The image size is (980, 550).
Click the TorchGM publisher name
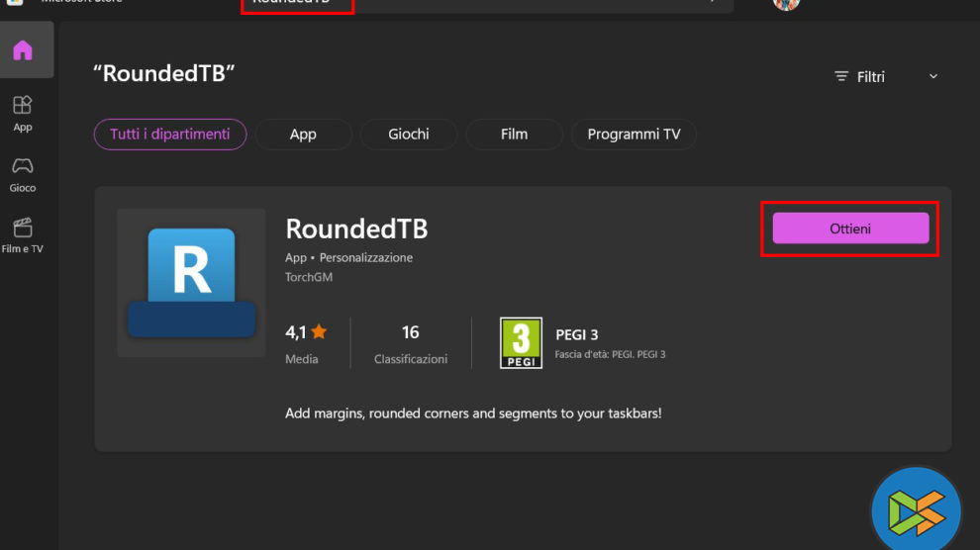(307, 279)
